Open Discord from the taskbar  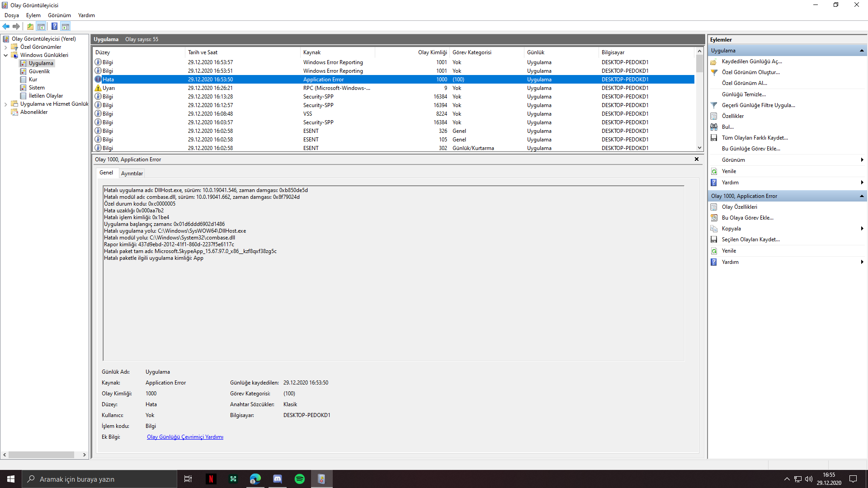[x=277, y=479]
